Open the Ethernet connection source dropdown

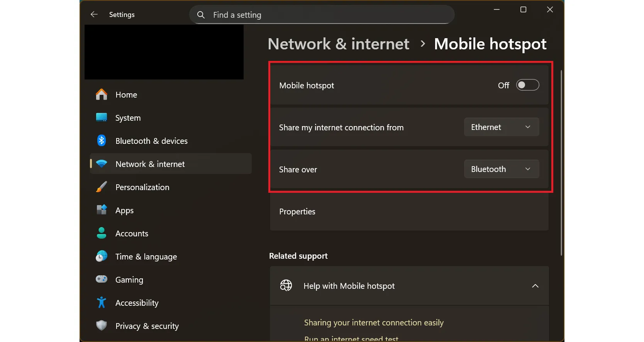pyautogui.click(x=501, y=127)
